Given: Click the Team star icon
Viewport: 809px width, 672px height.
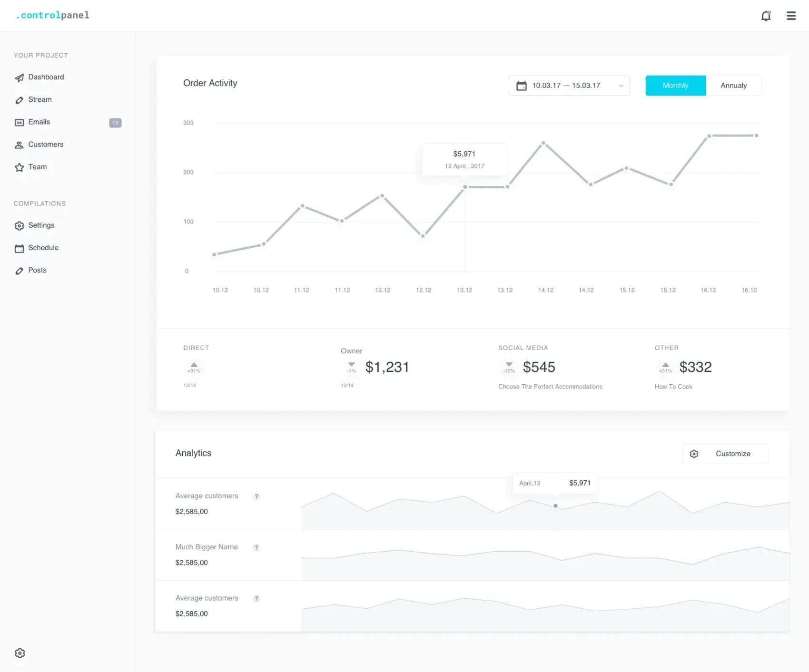Looking at the screenshot, I should click(19, 167).
